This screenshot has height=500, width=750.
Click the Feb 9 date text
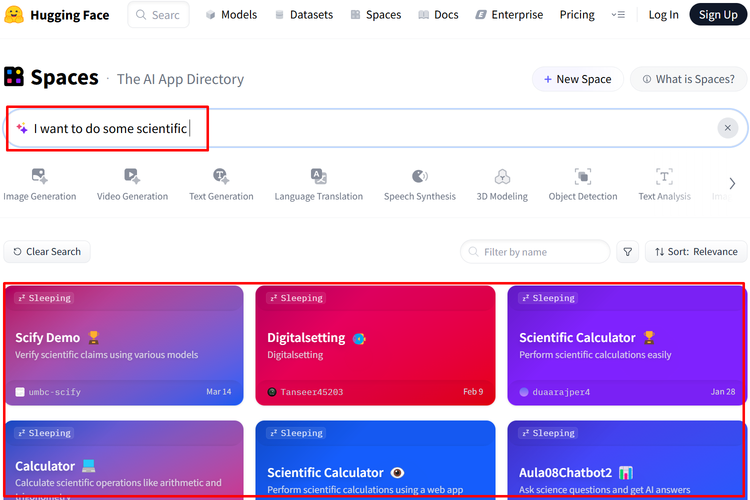[473, 392]
